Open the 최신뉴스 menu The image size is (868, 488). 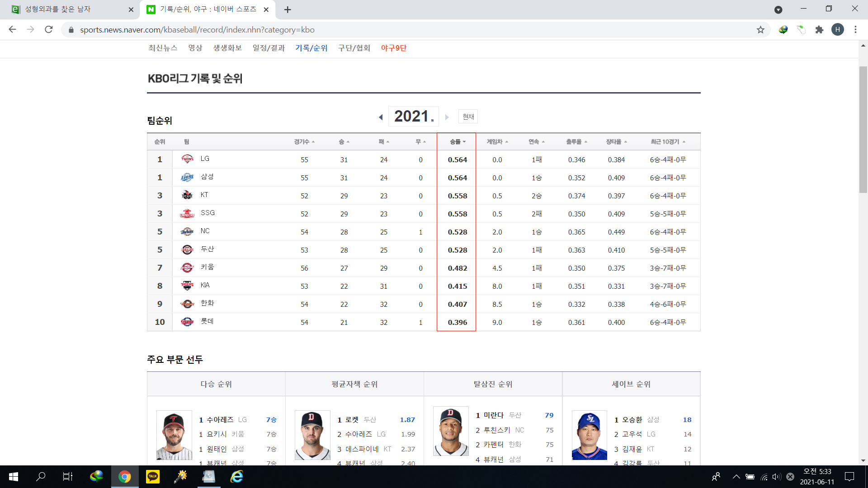pos(163,48)
